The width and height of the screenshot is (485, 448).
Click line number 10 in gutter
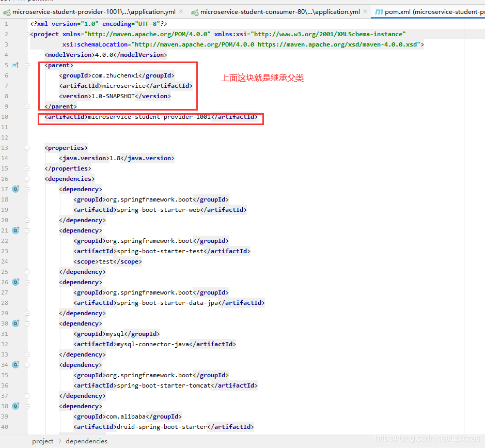coord(5,117)
